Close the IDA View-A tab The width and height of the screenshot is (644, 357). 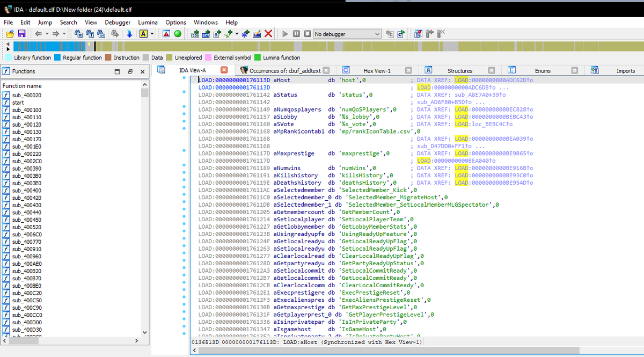[x=224, y=70]
